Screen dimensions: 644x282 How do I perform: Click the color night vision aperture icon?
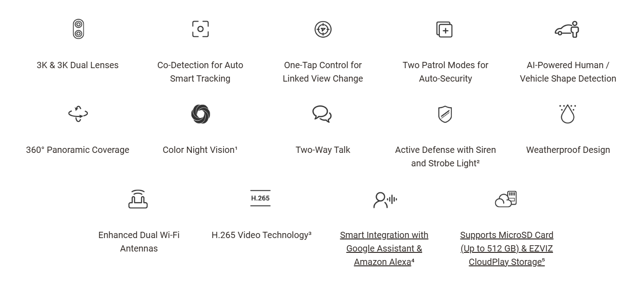coord(200,114)
